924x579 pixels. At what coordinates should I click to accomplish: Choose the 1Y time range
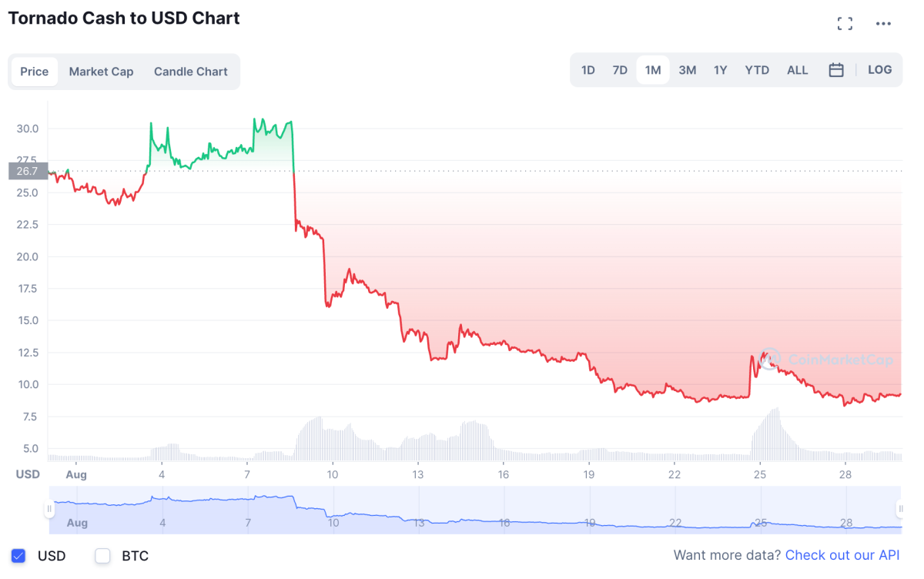click(x=720, y=70)
